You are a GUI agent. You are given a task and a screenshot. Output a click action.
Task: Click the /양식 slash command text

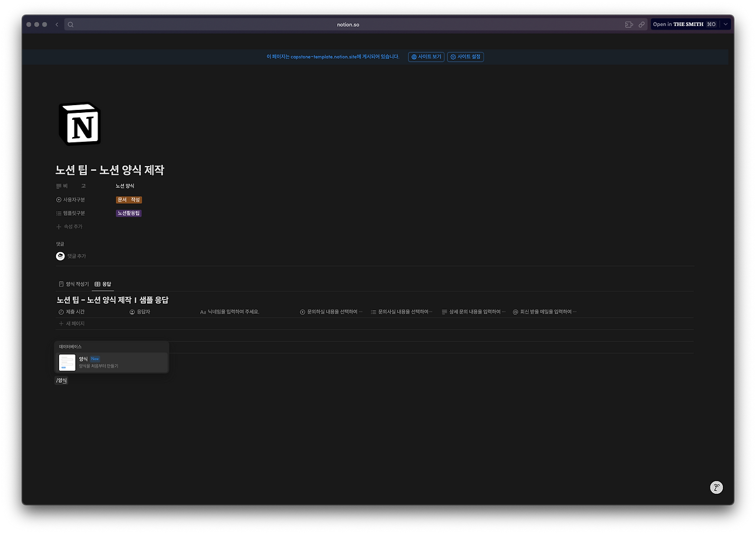[61, 381]
